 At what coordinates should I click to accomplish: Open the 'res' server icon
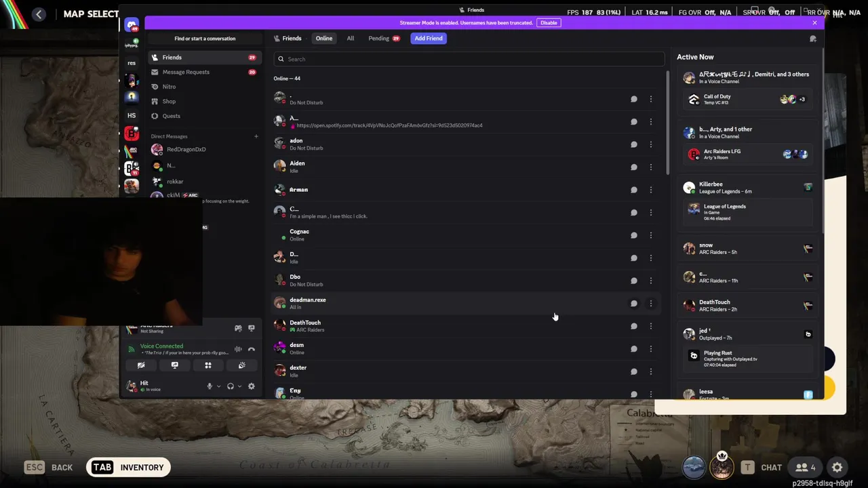pos(132,63)
